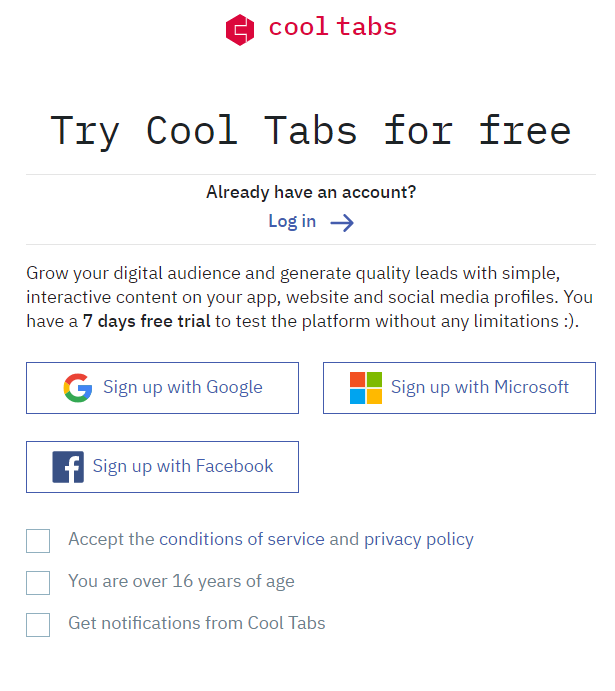Choose Sign up with Google
Screen dimensions: 615x691
click(163, 388)
